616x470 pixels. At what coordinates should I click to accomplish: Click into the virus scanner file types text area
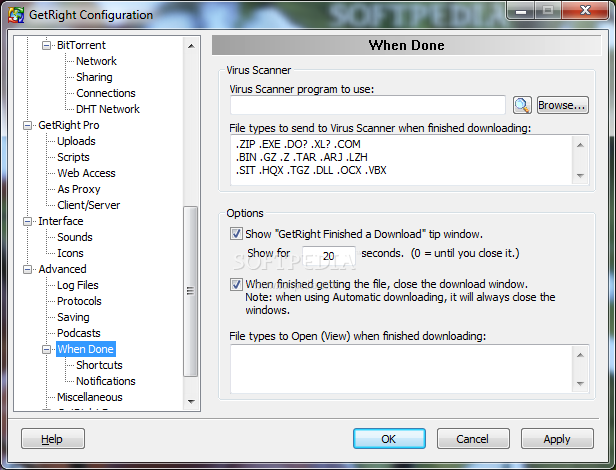coord(401,159)
